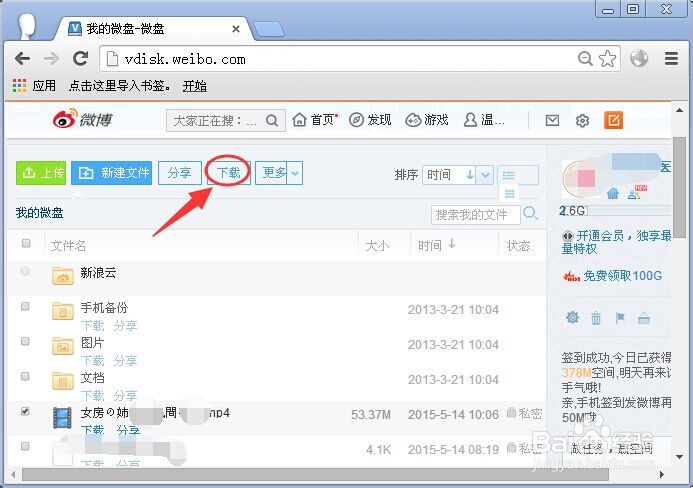693x488 pixels.
Task: Click the 分享 toolbar button
Action: pyautogui.click(x=179, y=172)
